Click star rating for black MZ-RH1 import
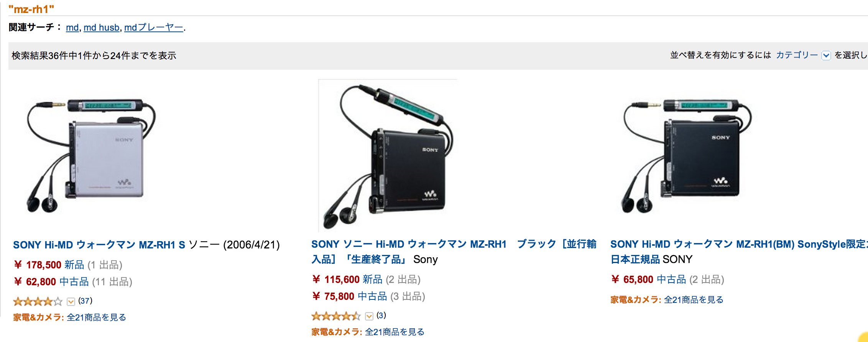The height and width of the screenshot is (342, 868). pos(335,316)
